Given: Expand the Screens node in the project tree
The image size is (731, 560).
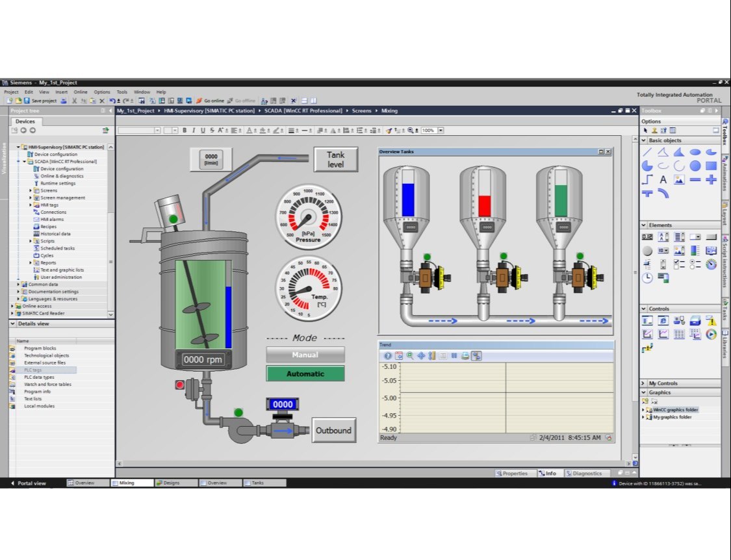Looking at the screenshot, I should pos(30,190).
